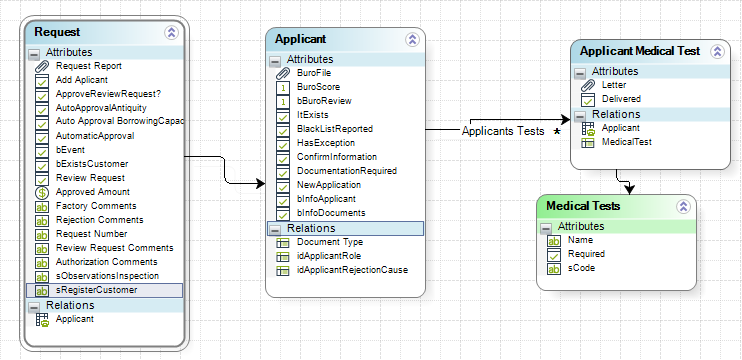Click the boolean icon beside bExistsCustomer
Image resolution: width=742 pixels, height=360 pixels.
[42, 165]
